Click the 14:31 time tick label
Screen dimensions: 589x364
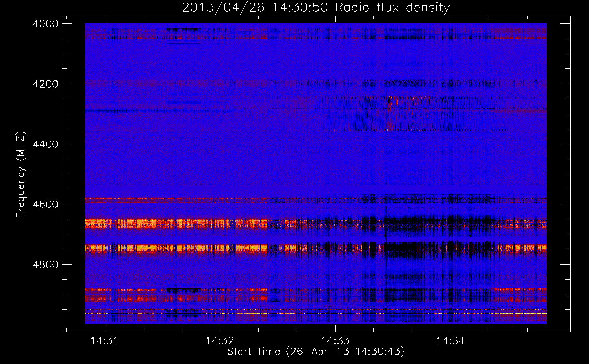click(104, 341)
